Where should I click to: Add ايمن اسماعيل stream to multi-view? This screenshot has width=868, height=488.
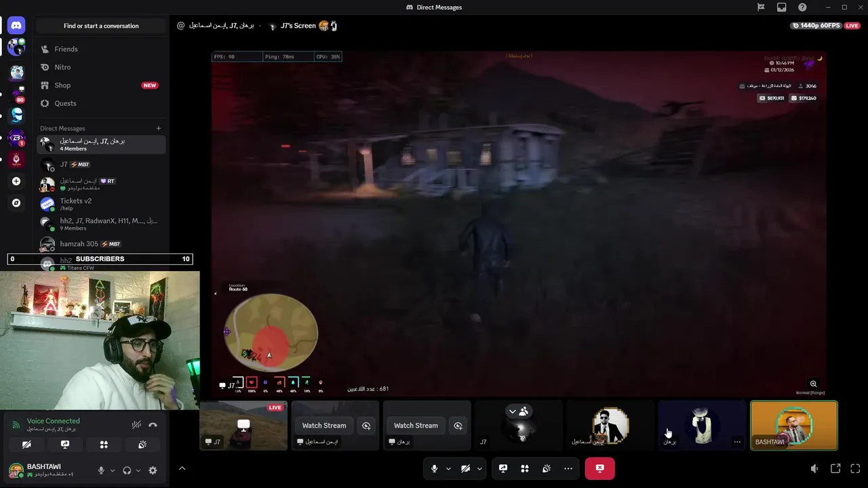366,426
